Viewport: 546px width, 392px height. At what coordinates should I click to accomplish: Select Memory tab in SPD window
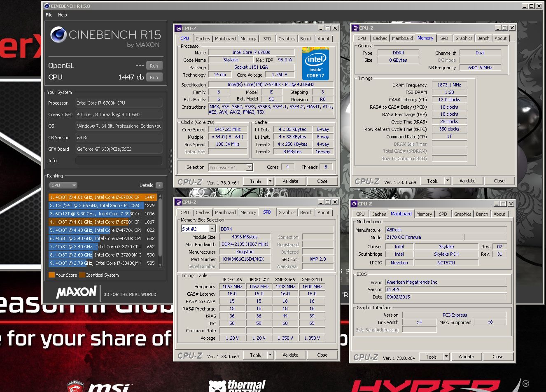point(248,212)
